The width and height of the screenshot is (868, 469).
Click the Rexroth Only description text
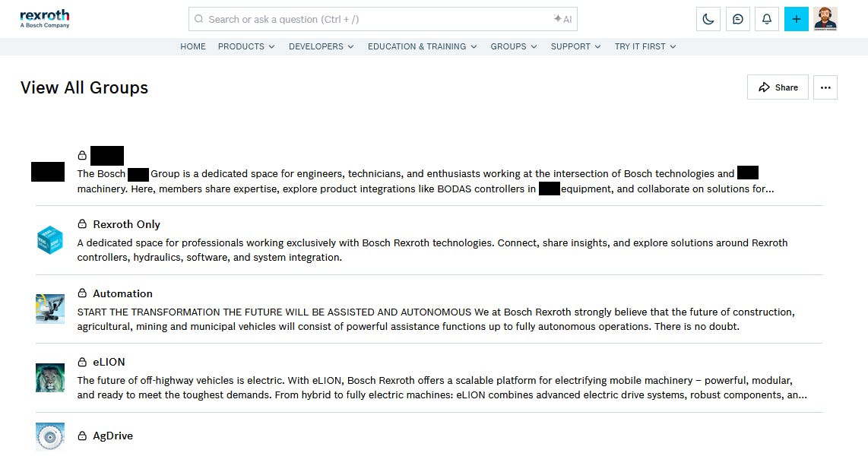coord(432,250)
